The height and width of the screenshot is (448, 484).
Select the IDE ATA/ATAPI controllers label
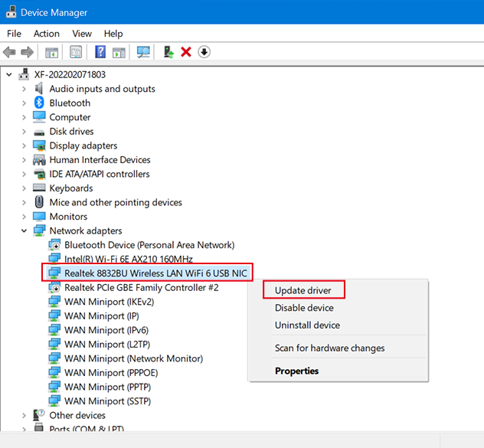pyautogui.click(x=100, y=174)
